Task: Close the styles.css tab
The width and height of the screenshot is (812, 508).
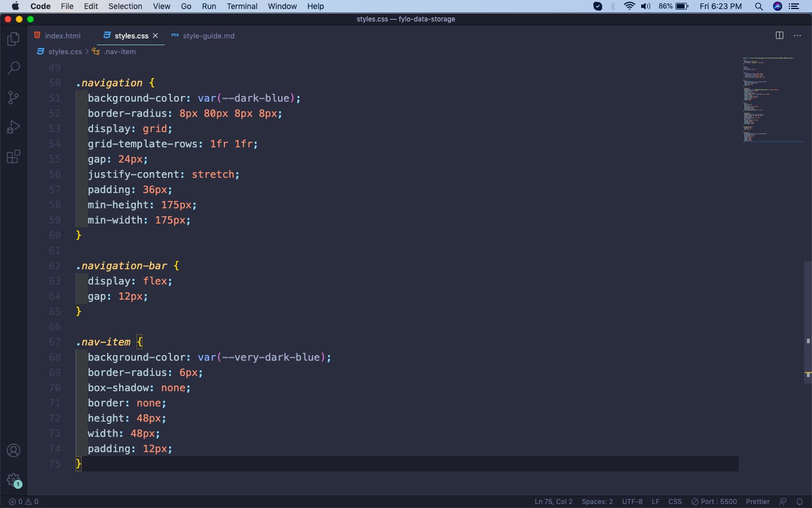Action: coord(156,36)
